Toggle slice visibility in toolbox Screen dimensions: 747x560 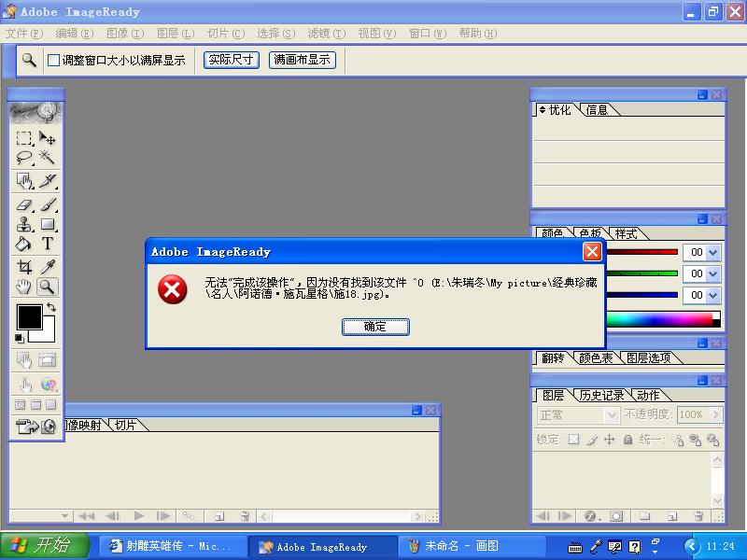click(48, 360)
